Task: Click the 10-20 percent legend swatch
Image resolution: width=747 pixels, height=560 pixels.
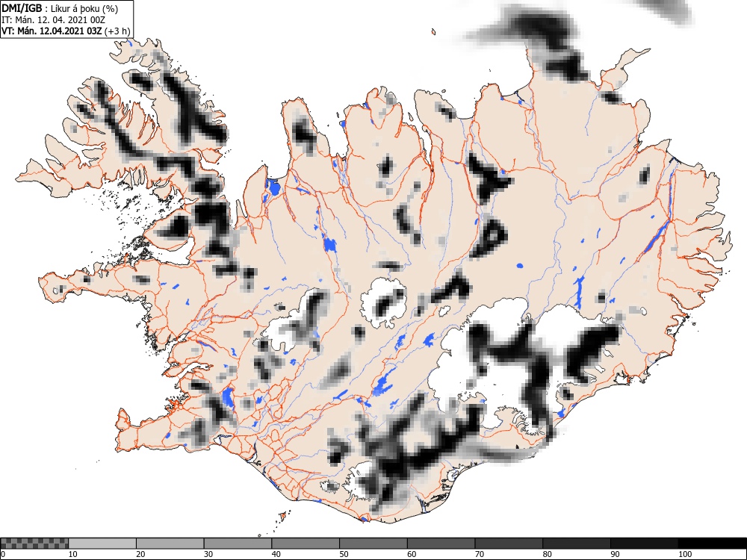Action: [x=102, y=544]
